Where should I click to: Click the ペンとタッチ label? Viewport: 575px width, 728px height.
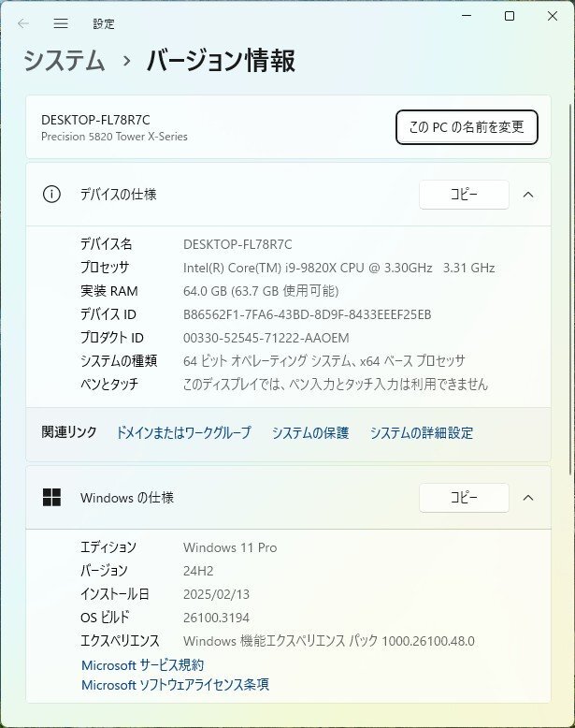(x=109, y=384)
